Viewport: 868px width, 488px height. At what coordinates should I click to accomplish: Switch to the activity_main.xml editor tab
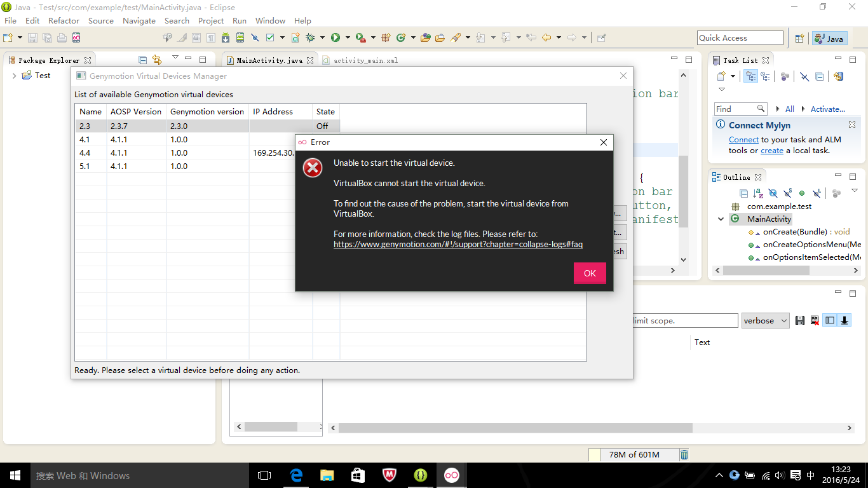pos(360,60)
